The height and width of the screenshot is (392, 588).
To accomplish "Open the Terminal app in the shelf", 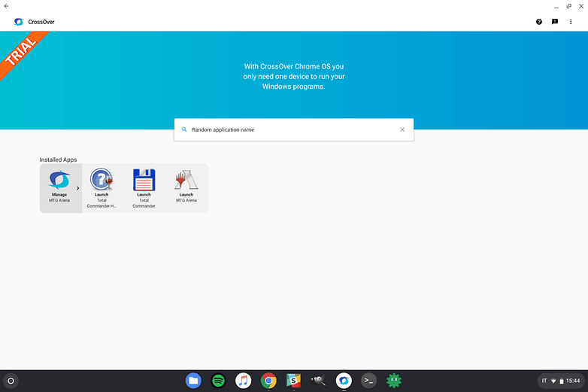I will 368,381.
